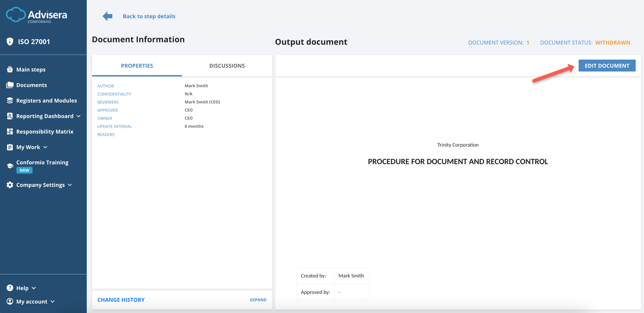The width and height of the screenshot is (644, 313).
Task: Click EXPAND next to change history
Action: pyautogui.click(x=258, y=300)
